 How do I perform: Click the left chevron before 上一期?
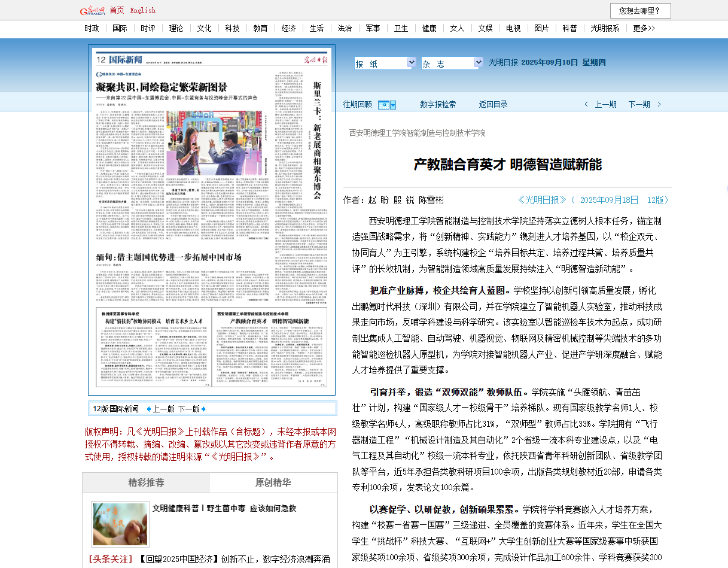586,105
